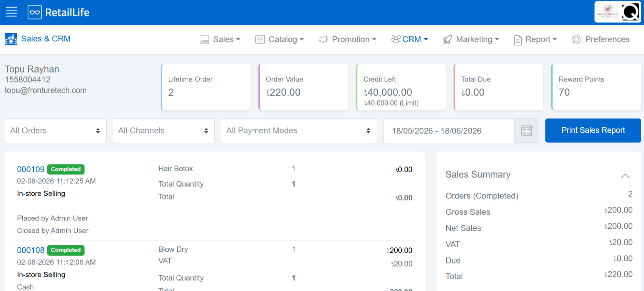Open the hamburger navigation menu
This screenshot has height=291, width=644.
(11, 12)
